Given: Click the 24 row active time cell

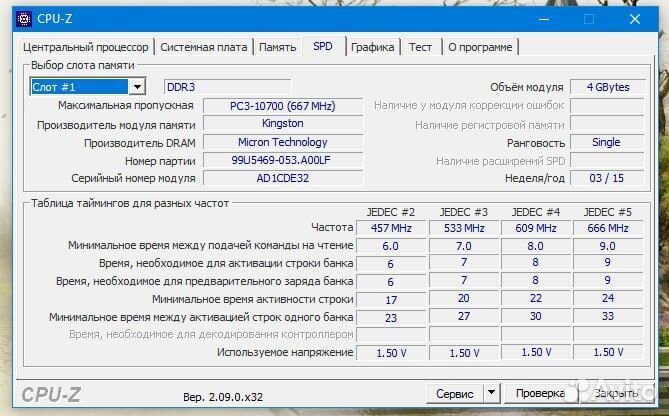Looking at the screenshot, I should (x=608, y=298).
